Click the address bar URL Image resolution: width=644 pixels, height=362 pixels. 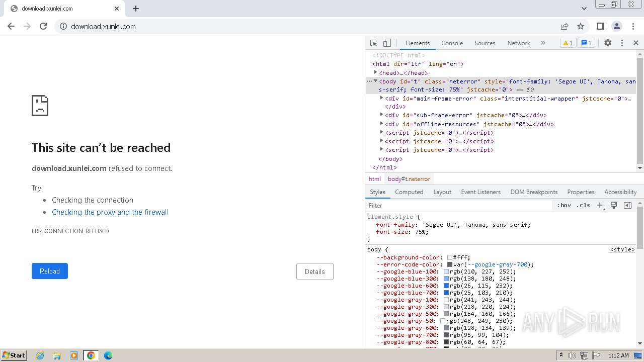tap(103, 27)
